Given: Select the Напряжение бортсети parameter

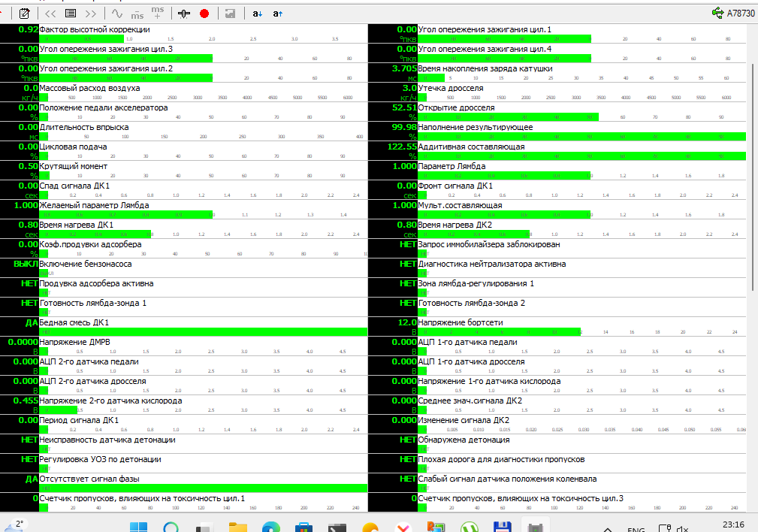Looking at the screenshot, I should click(460, 322).
